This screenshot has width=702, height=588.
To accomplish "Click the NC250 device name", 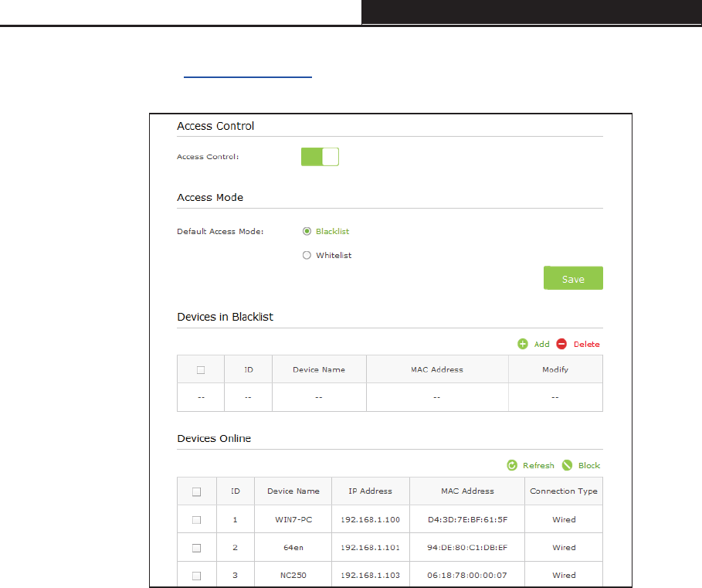I will point(293,575).
